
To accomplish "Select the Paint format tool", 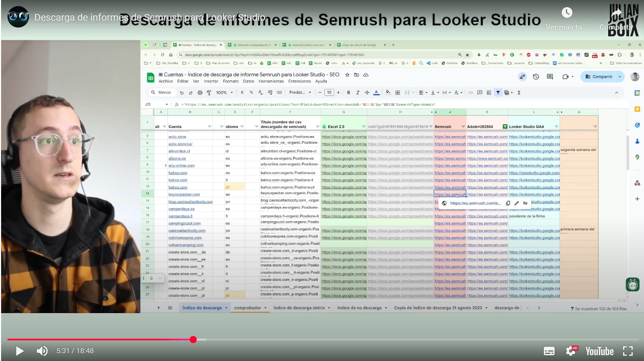I will [x=209, y=93].
